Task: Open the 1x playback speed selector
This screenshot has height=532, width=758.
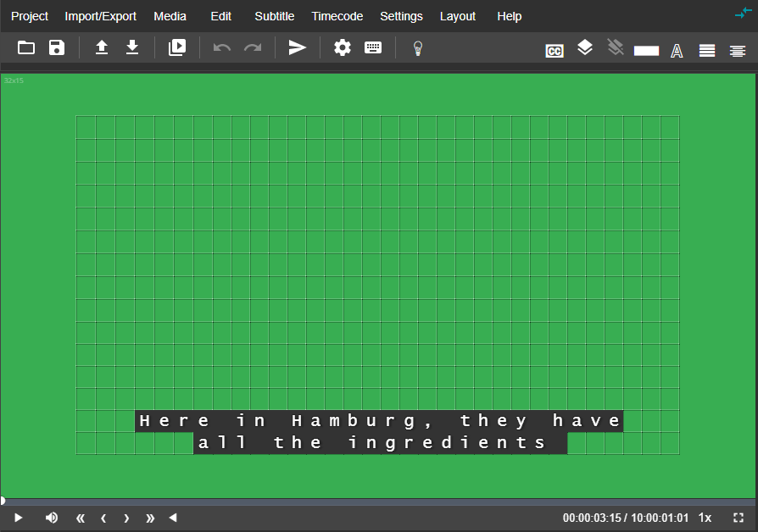Action: tap(705, 518)
